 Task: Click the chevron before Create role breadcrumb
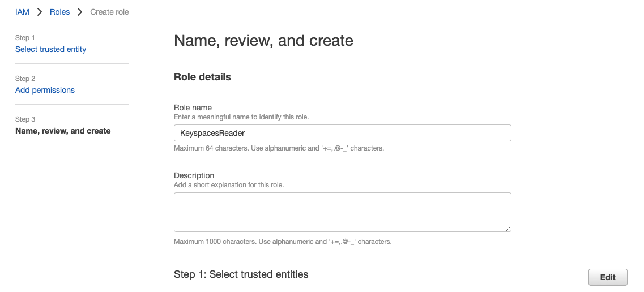pyautogui.click(x=80, y=12)
